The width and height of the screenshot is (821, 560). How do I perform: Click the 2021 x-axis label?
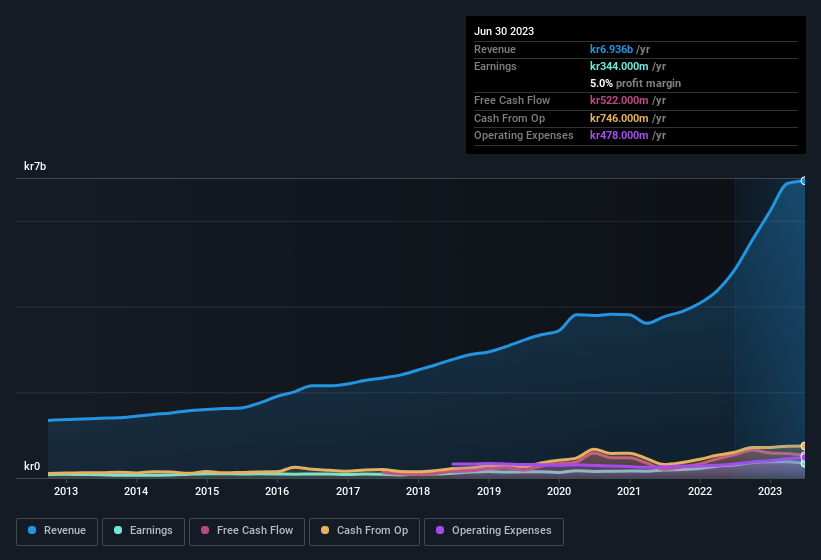click(x=629, y=491)
